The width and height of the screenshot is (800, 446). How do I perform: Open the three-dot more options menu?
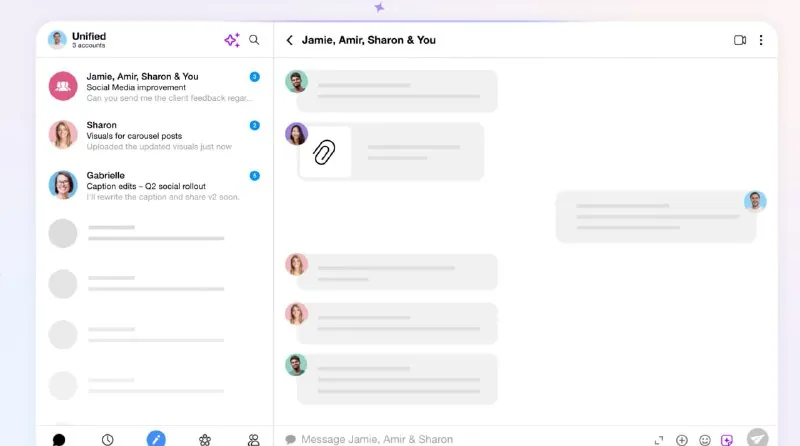pos(761,40)
